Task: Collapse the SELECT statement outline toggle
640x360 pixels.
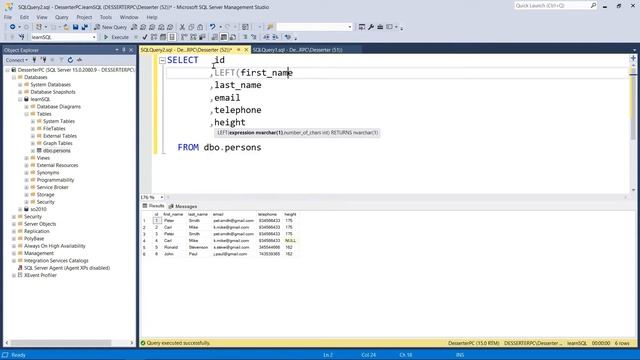Action: 162,60
